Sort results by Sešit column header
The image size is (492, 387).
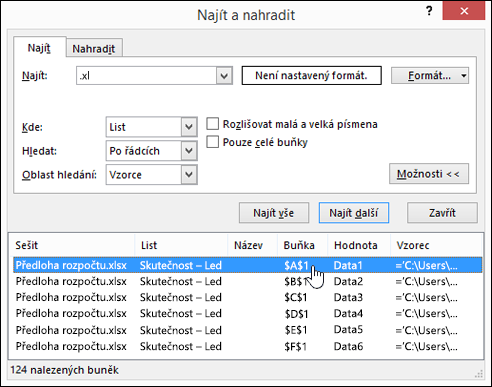[x=72, y=245]
